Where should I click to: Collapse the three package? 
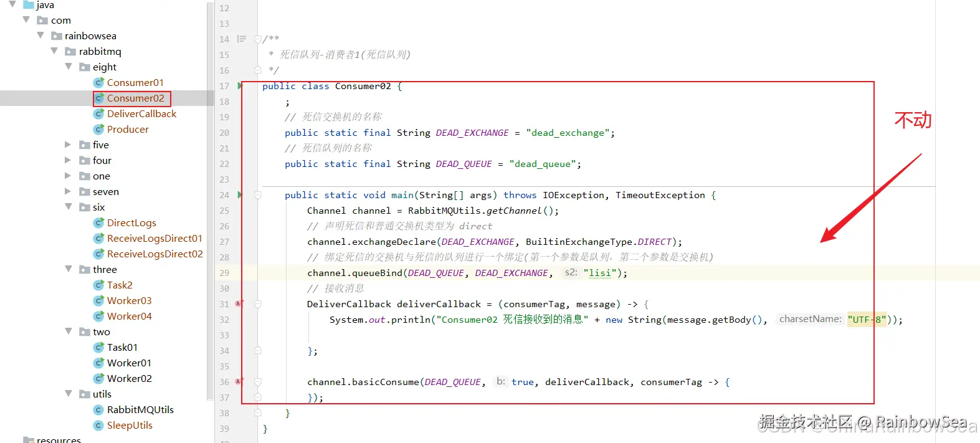pyautogui.click(x=69, y=269)
